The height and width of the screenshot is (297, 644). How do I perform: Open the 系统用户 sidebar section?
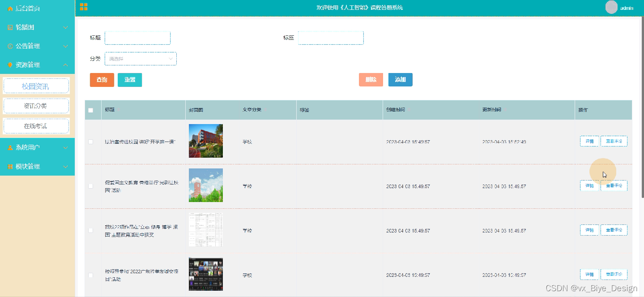point(37,147)
